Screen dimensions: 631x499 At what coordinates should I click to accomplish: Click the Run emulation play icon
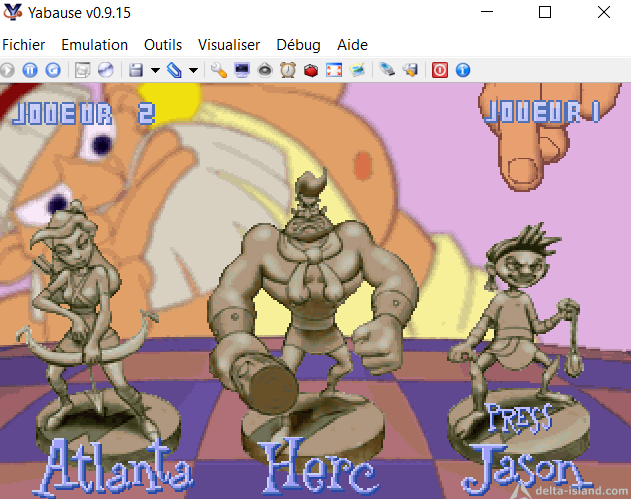(x=7, y=70)
